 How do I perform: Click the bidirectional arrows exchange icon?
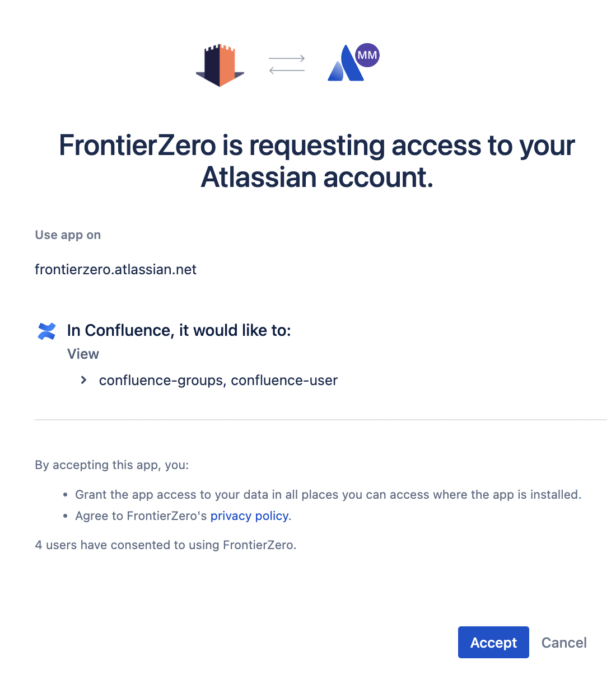tap(287, 64)
